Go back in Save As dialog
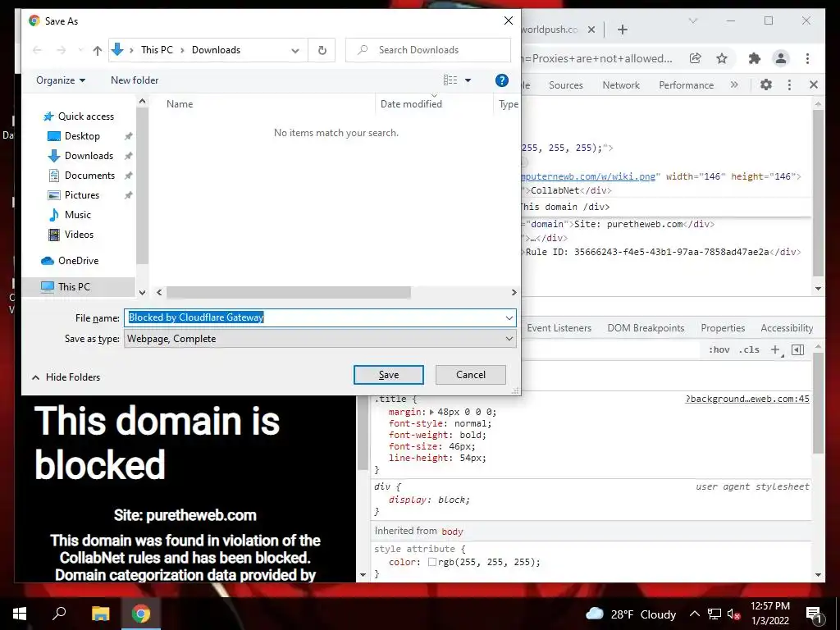Screen dimensions: 840x630 tap(37, 50)
